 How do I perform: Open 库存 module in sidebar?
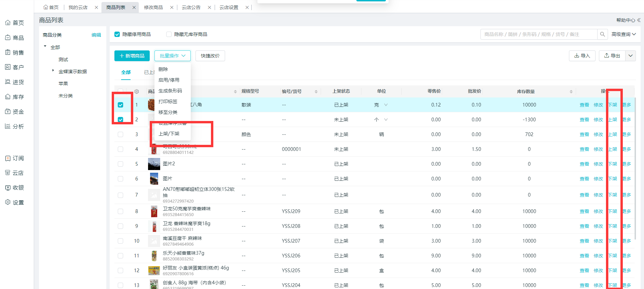(x=14, y=97)
